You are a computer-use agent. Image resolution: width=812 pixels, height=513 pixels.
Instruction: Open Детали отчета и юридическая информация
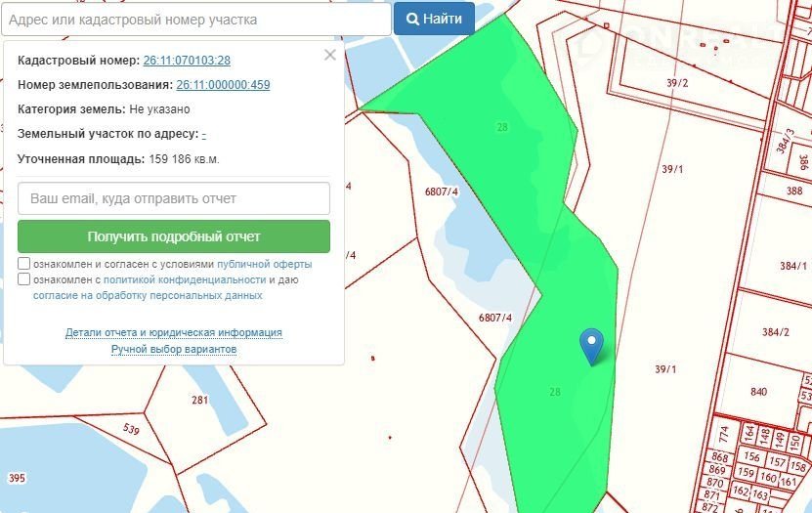[174, 332]
